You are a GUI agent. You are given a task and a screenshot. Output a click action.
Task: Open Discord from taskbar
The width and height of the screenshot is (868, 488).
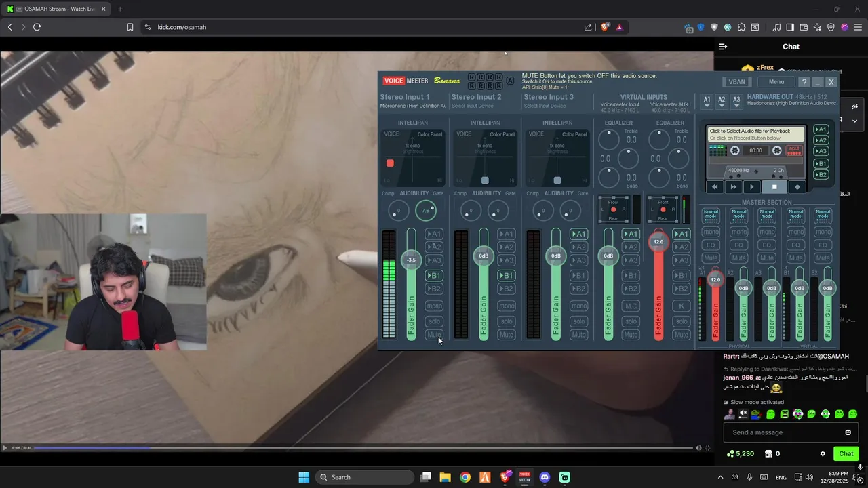tap(545, 477)
